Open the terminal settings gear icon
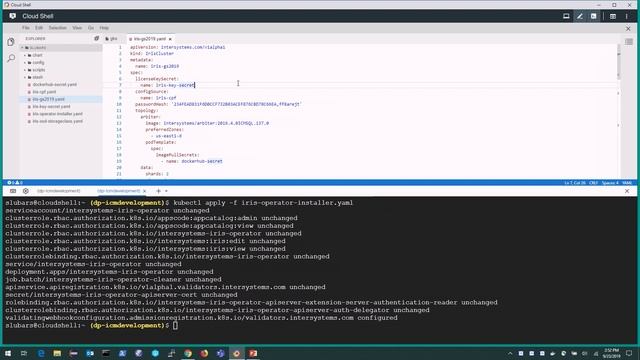The height and width of the screenshot is (360, 640). [x=26, y=191]
